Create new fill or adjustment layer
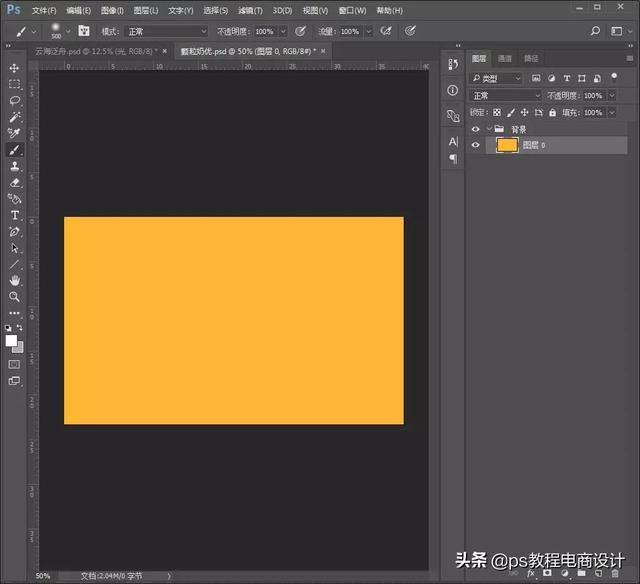 point(564,573)
